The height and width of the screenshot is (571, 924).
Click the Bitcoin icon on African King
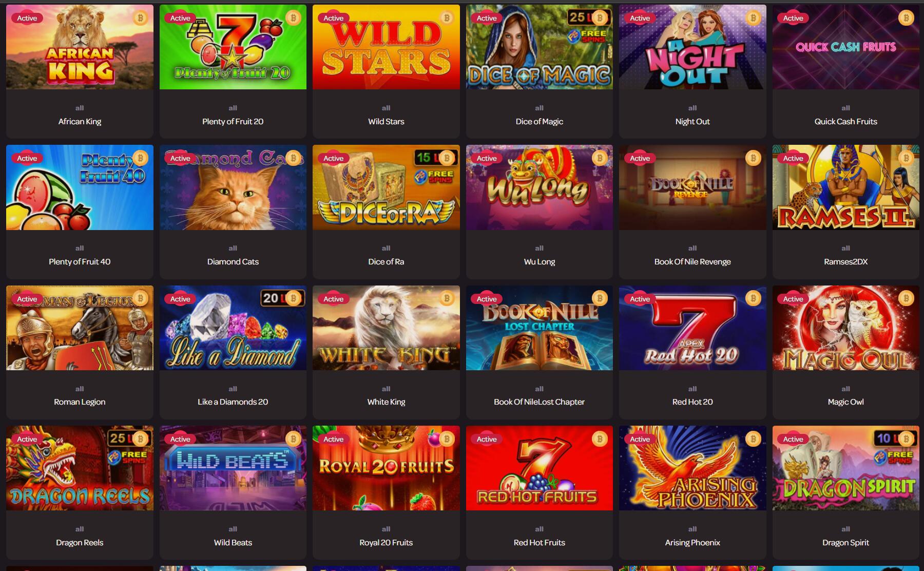pyautogui.click(x=140, y=18)
